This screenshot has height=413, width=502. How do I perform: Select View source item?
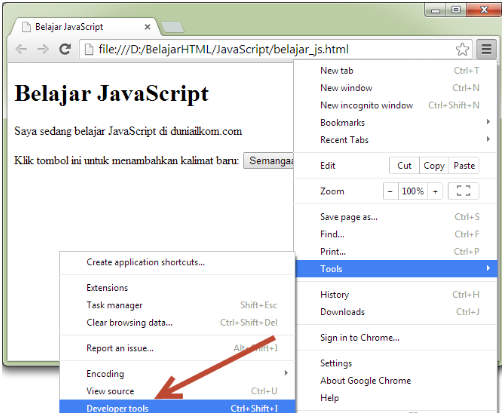click(x=177, y=391)
